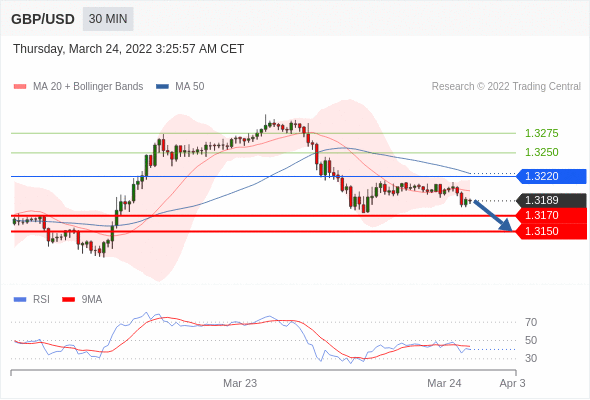The image size is (590, 400).
Task: Click the chart date and time text
Action: tap(129, 49)
